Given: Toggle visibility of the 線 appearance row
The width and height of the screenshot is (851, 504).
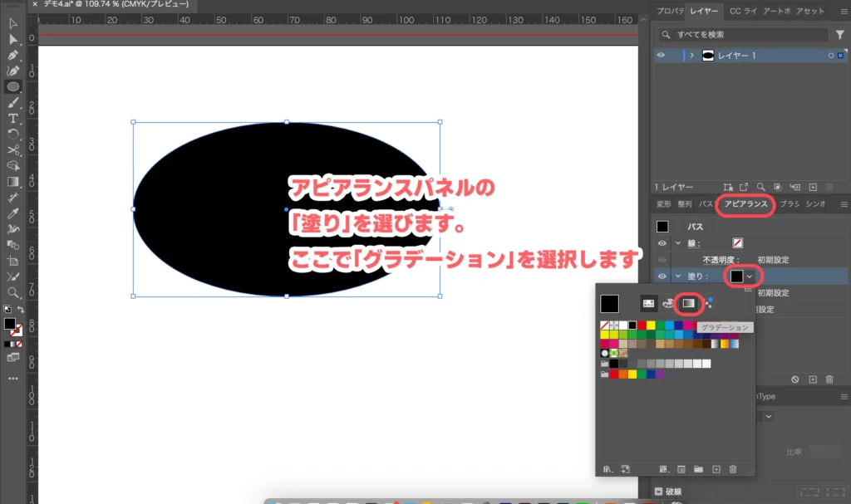Looking at the screenshot, I should pyautogui.click(x=661, y=243).
